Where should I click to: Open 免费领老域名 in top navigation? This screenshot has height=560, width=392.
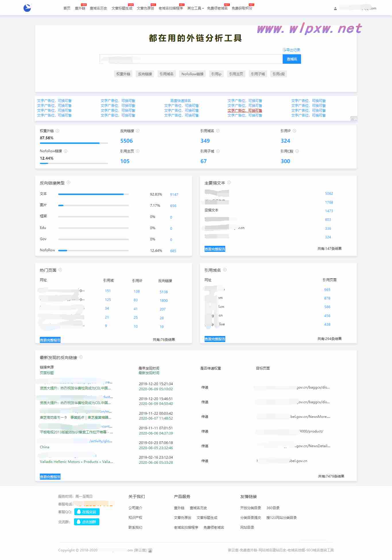217,8
